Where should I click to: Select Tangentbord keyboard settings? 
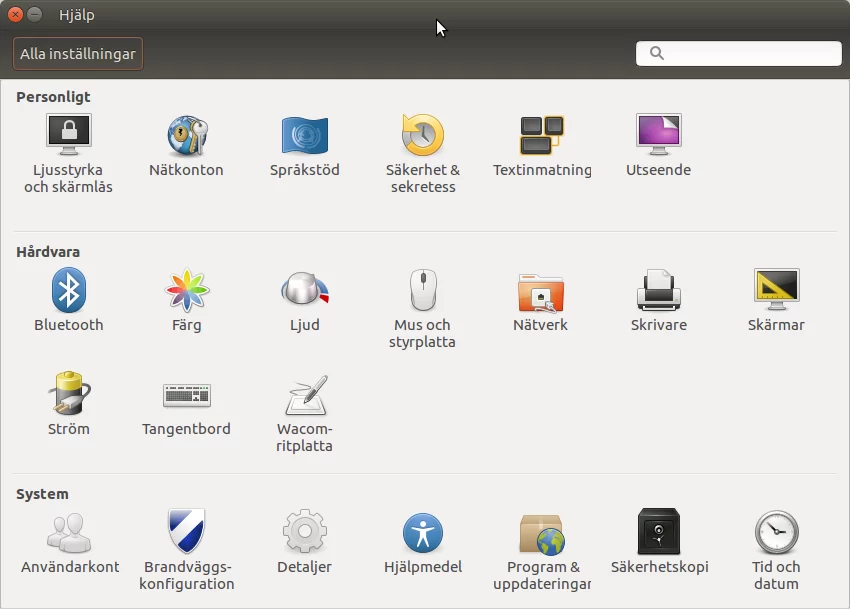click(x=186, y=395)
